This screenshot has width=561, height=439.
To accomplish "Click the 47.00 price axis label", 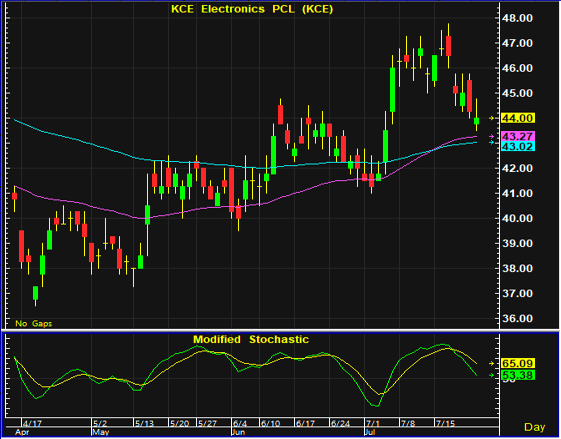I will tap(518, 43).
